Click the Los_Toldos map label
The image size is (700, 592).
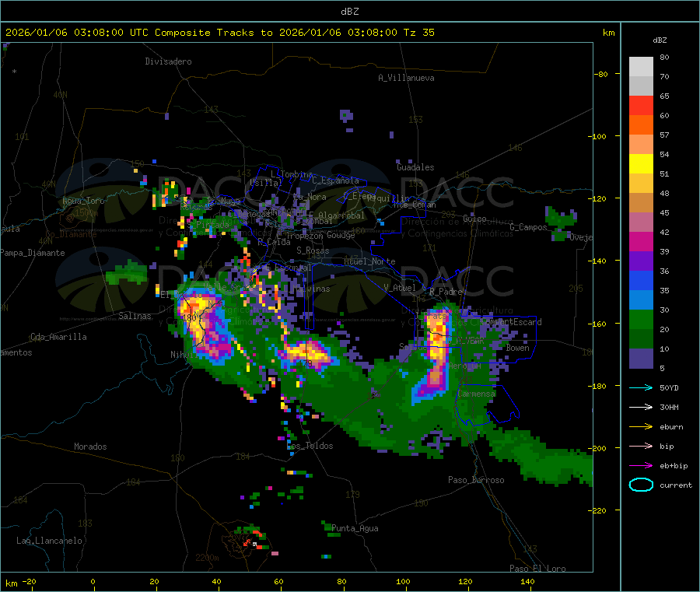coord(310,446)
